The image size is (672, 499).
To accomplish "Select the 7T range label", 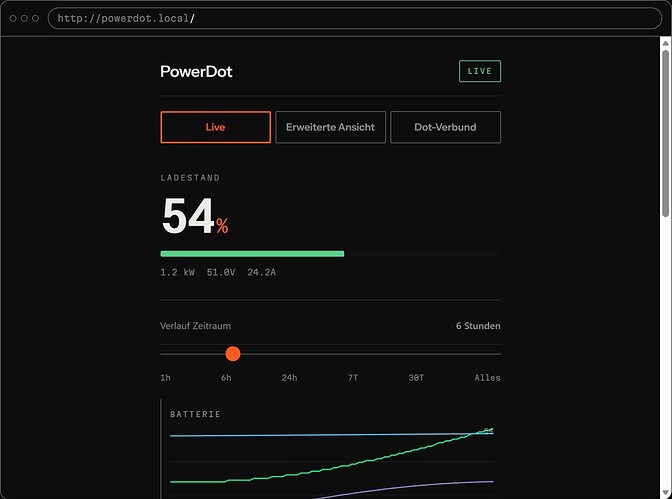I will (x=353, y=378).
